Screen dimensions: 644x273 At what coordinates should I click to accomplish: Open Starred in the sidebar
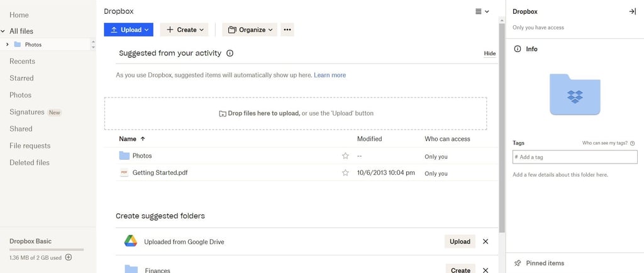tap(21, 78)
